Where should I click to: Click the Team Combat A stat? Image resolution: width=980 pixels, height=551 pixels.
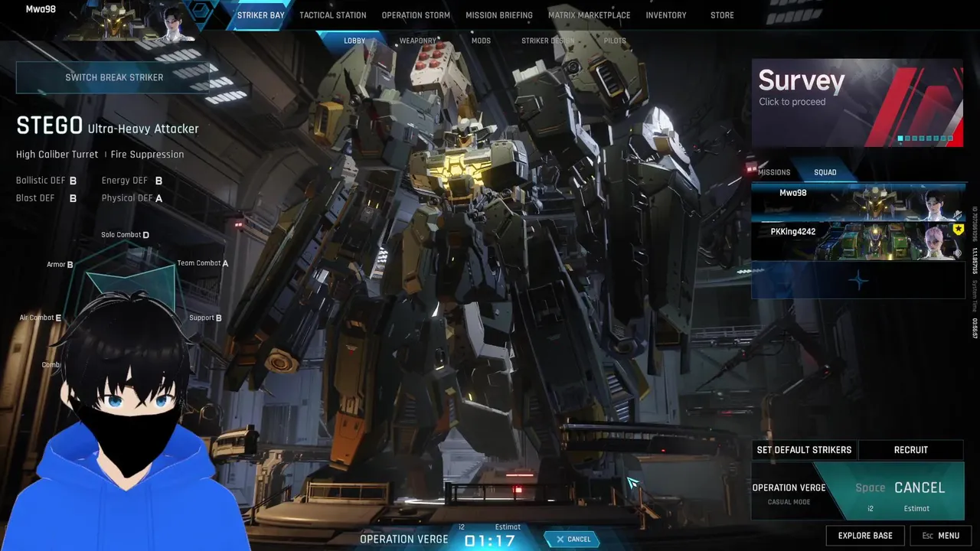203,263
